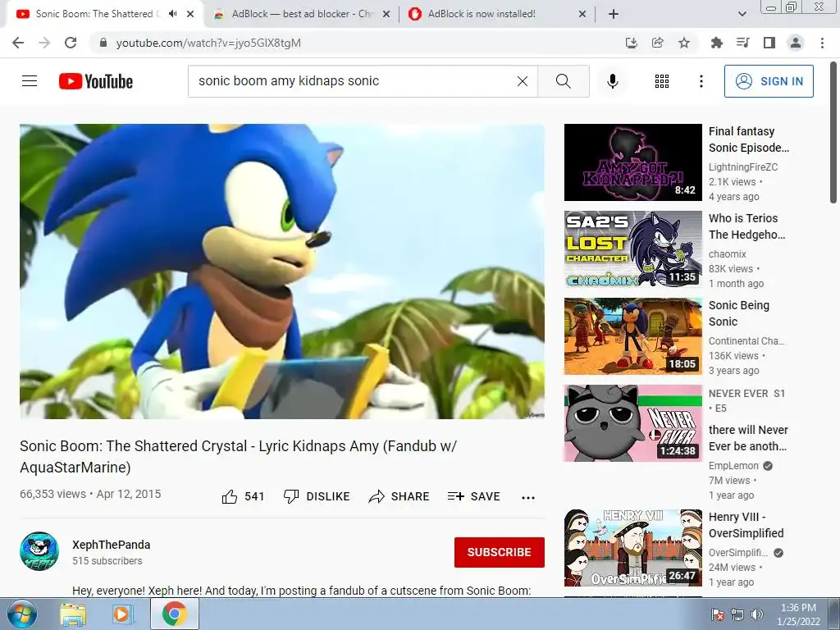The width and height of the screenshot is (840, 630).
Task: Mute the tab via speaker icon
Action: 172,14
